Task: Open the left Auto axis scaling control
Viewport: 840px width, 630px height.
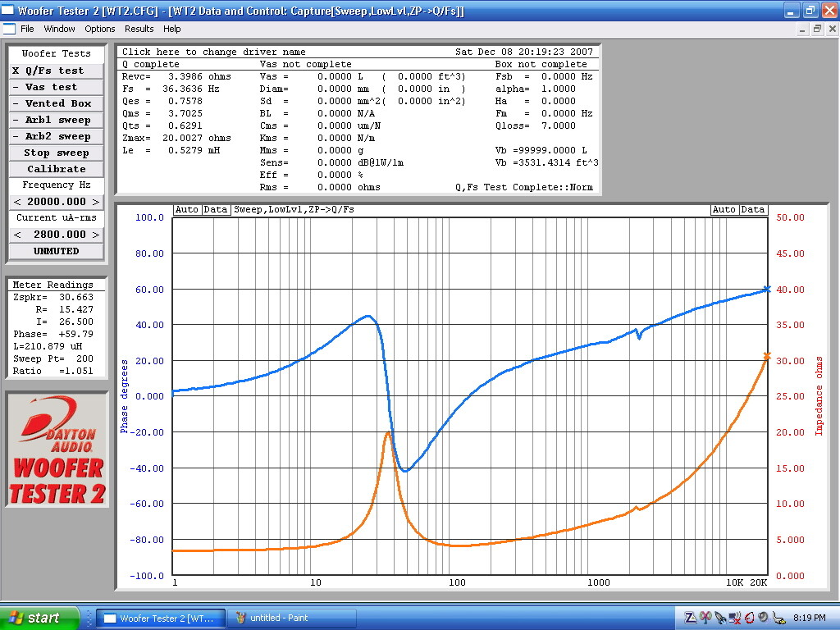Action: tap(187, 210)
